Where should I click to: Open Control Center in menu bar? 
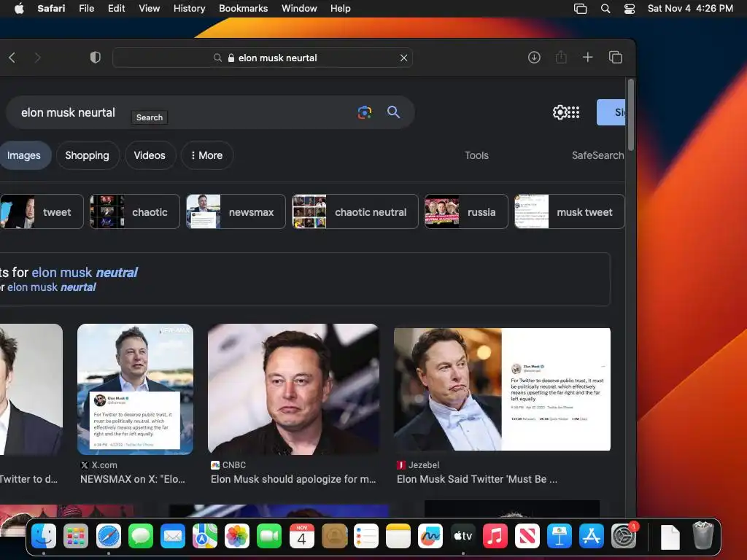click(630, 9)
